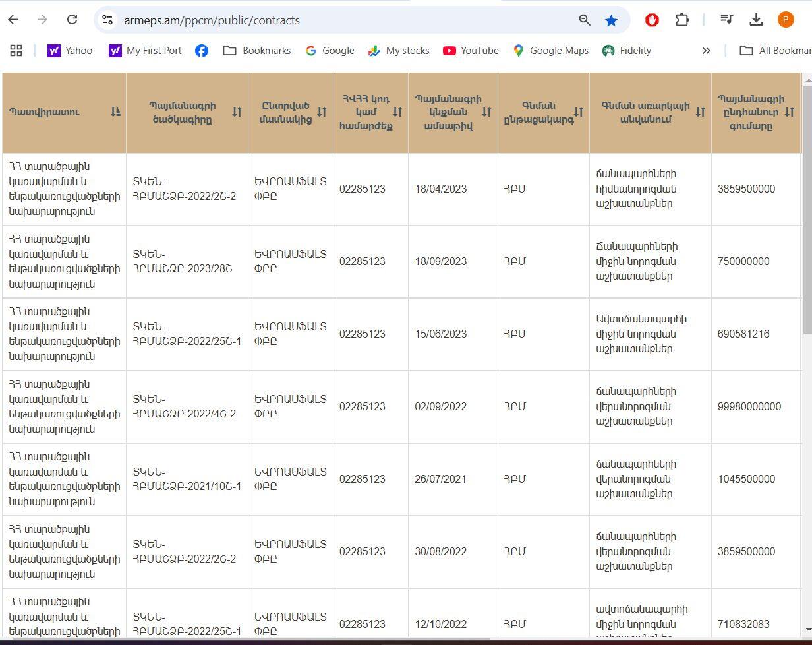The width and height of the screenshot is (812, 645).
Task: Click the bookmark star icon
Action: click(x=611, y=20)
